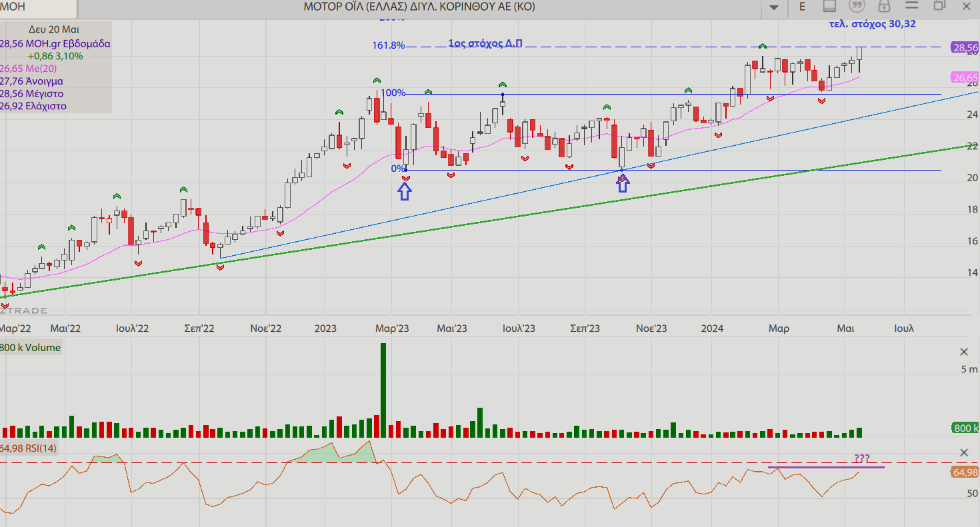Select the 'τελ. στόχος 30,32' annotation

click(872, 23)
